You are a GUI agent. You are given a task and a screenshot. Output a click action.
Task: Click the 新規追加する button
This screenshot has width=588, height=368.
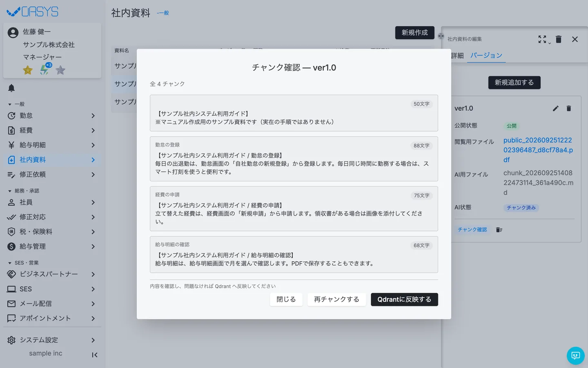pyautogui.click(x=514, y=83)
